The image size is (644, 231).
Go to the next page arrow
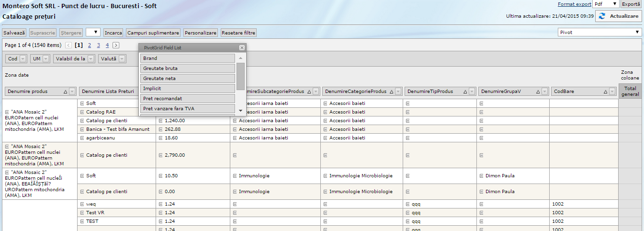tap(116, 46)
